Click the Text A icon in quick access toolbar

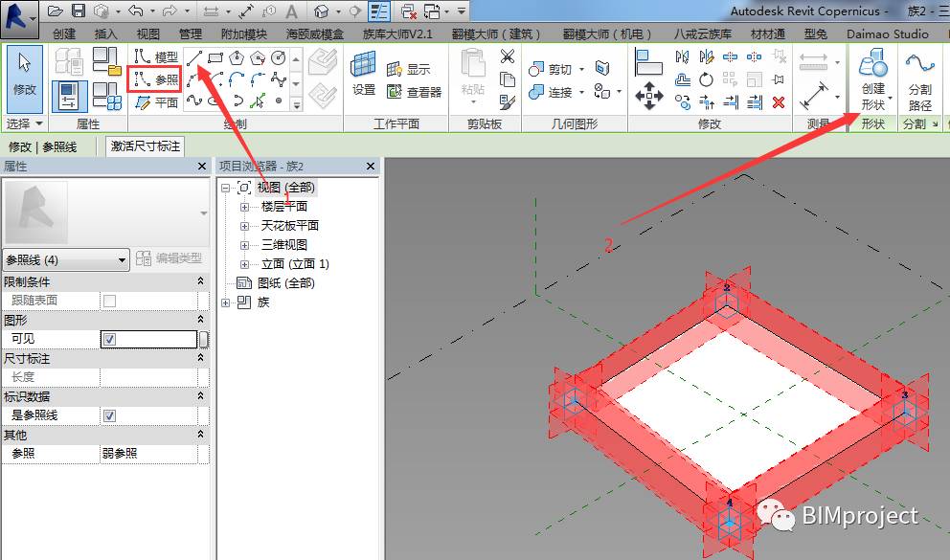[291, 11]
